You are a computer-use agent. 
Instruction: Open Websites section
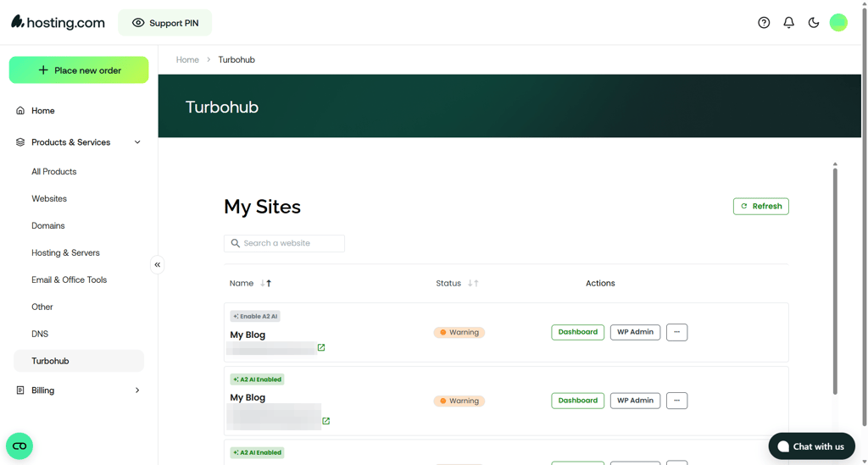(x=49, y=198)
